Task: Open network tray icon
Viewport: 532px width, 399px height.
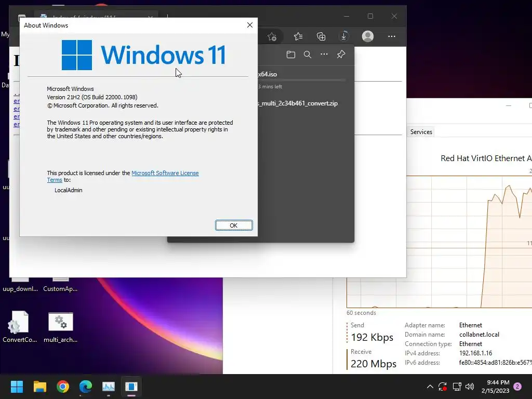Action: [457, 387]
